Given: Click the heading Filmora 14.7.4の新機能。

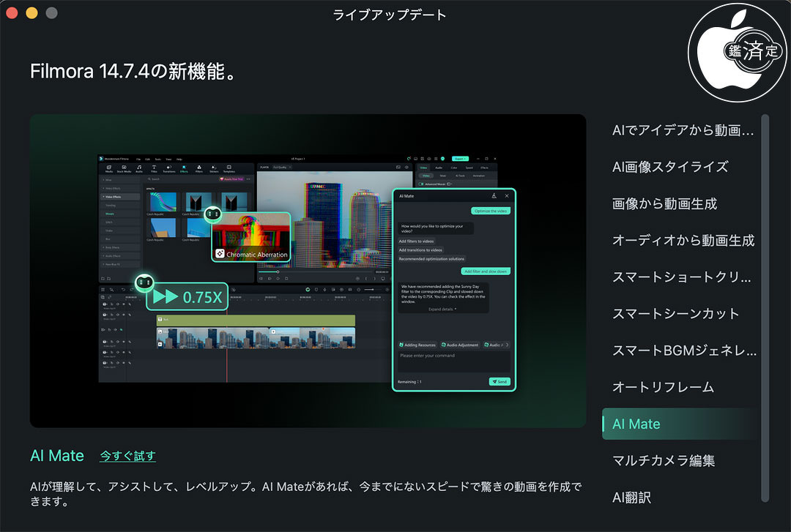Looking at the screenshot, I should click(x=133, y=72).
